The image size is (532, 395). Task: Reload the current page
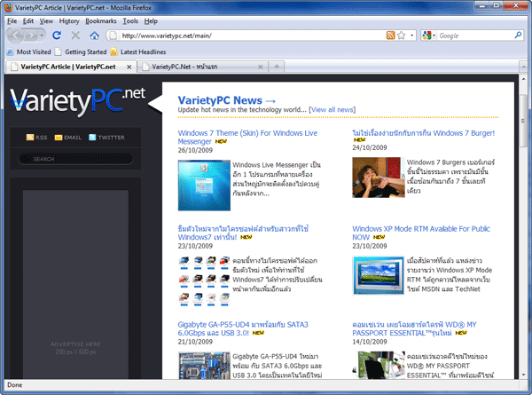[x=57, y=36]
